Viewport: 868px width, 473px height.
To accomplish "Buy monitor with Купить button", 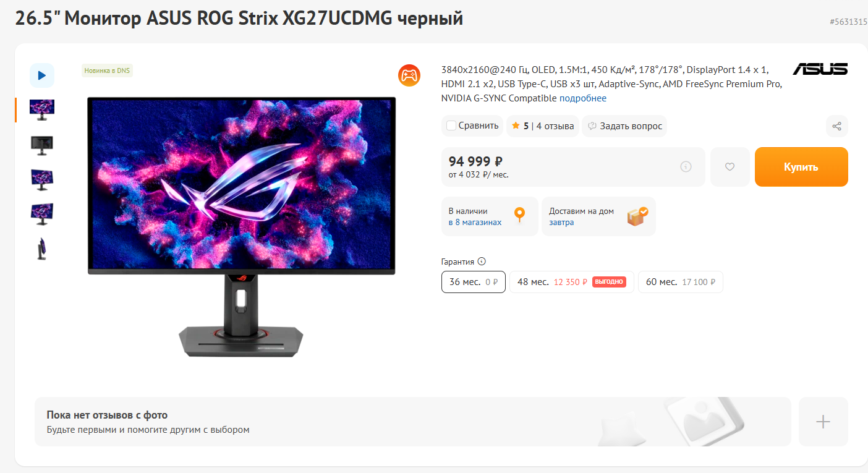I will 801,167.
